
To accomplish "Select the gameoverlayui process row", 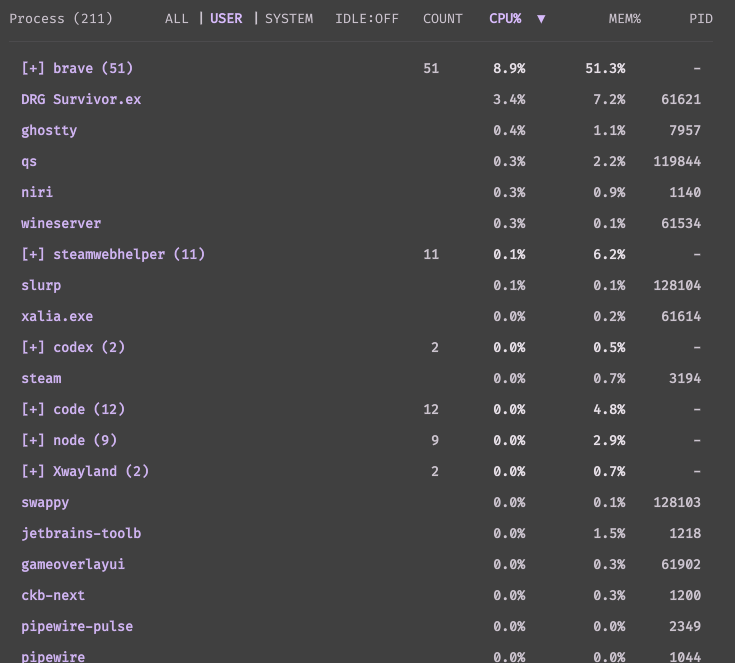I will (x=361, y=564).
